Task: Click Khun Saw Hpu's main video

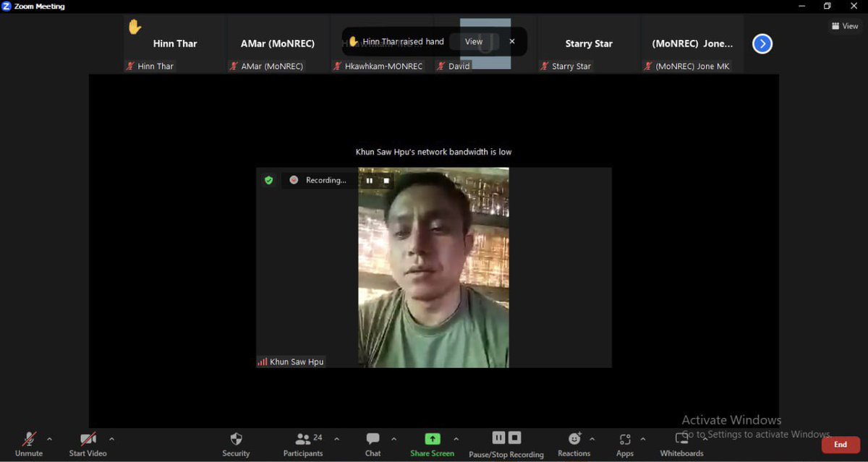Action: click(433, 268)
